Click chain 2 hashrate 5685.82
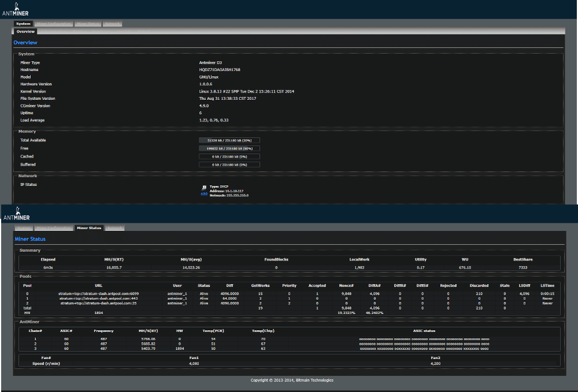Screen dimensions: 578x392 148,344
